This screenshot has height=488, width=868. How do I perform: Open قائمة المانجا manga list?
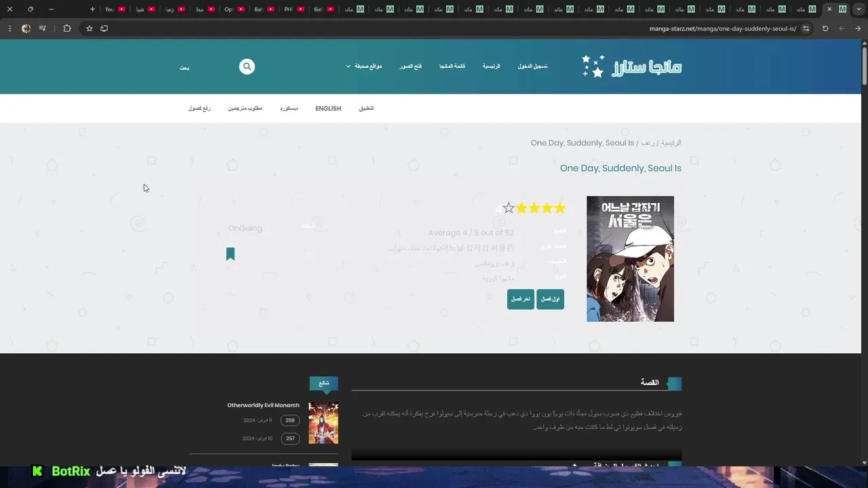click(x=452, y=66)
